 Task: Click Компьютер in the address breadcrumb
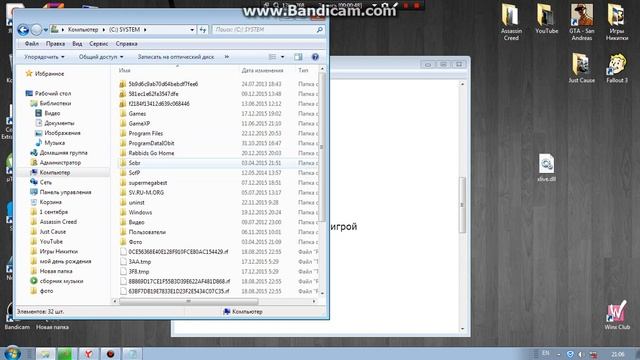[x=83, y=30]
